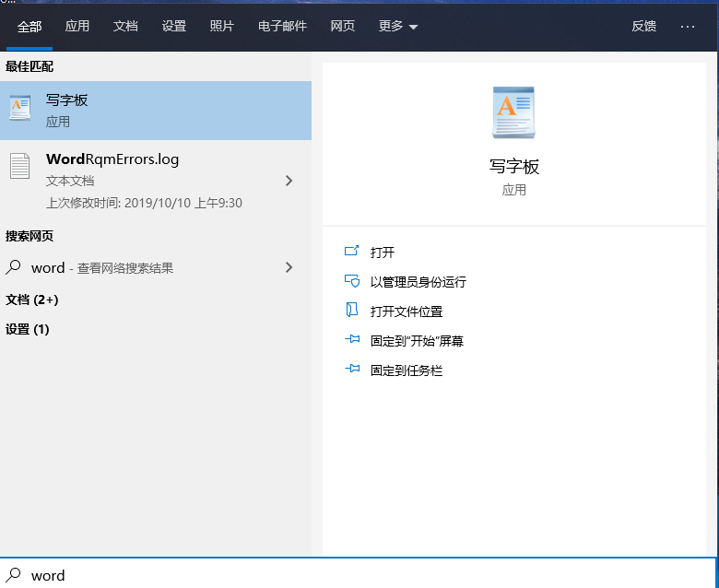Click the 反馈 button
Viewport: 719px width, 588px height.
tap(643, 26)
